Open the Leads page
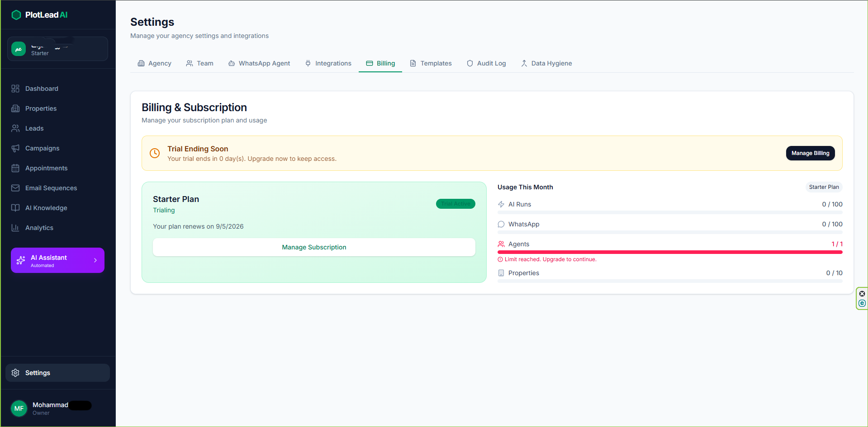This screenshot has height=427, width=868. pyautogui.click(x=57, y=128)
